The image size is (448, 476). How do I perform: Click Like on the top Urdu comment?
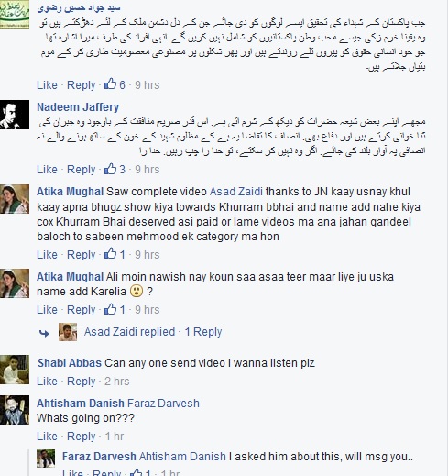click(x=47, y=84)
